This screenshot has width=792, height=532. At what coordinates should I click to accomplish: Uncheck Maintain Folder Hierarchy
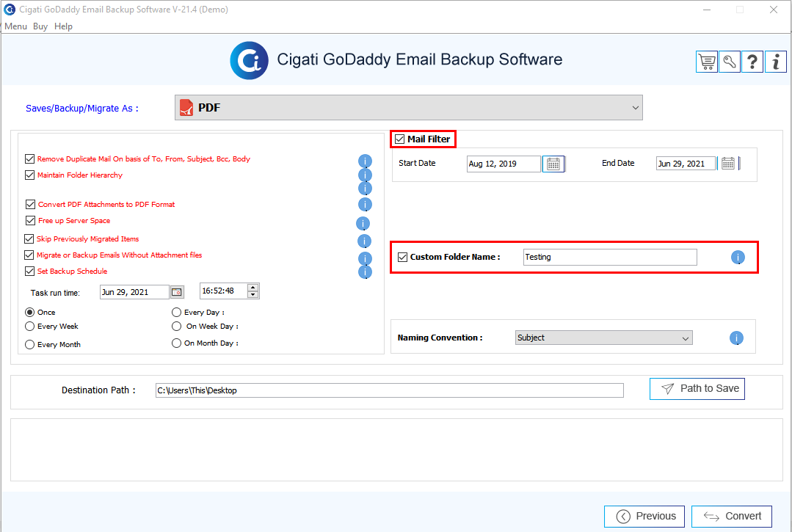[x=30, y=175]
